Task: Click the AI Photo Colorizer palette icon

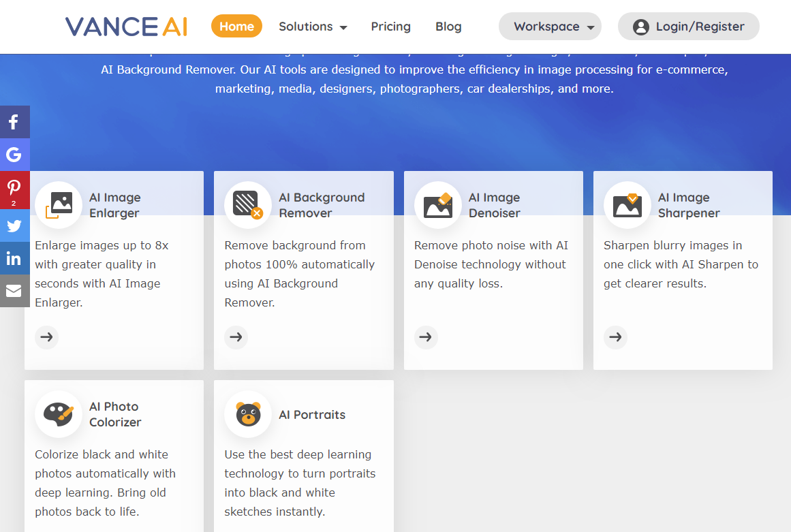Action: (x=59, y=414)
